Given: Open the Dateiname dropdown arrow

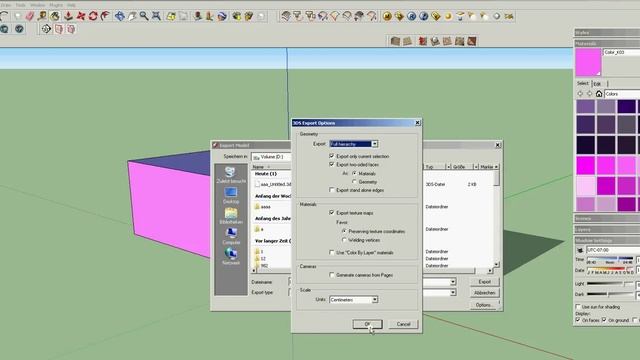Looking at the screenshot, I should tap(453, 282).
